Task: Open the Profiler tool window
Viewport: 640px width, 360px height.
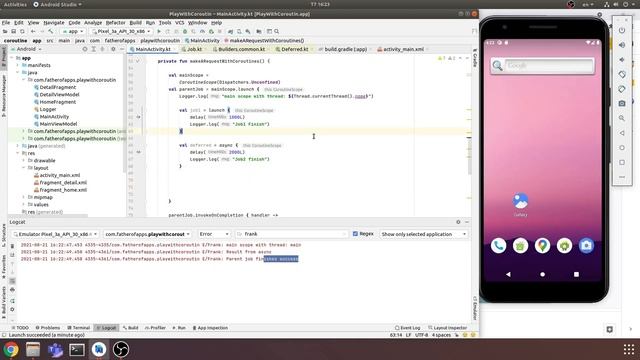Action: click(x=155, y=328)
